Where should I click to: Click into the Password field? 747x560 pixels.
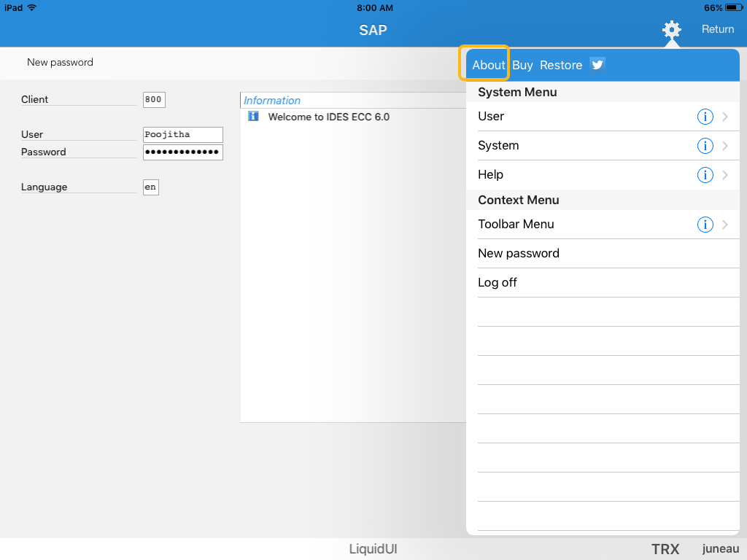[182, 152]
